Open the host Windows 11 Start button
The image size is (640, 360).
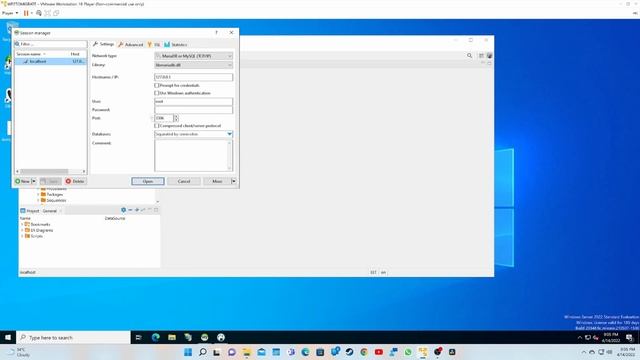(188, 352)
